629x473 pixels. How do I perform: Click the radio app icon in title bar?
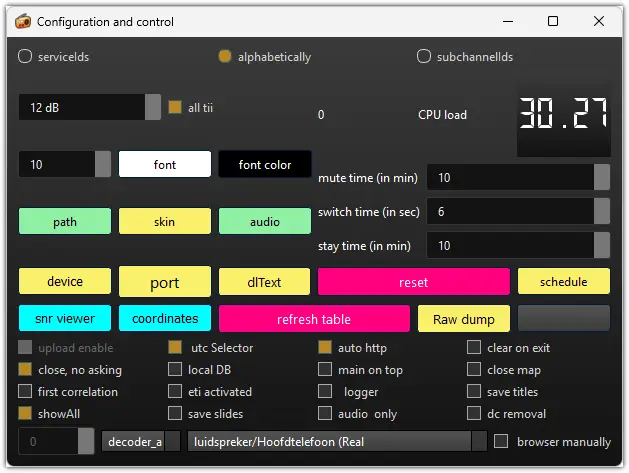23,21
